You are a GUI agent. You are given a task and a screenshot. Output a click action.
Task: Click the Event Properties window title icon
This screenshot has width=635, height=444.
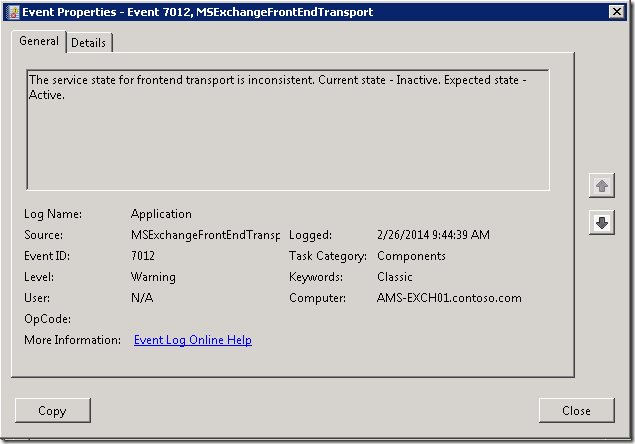coord(12,12)
